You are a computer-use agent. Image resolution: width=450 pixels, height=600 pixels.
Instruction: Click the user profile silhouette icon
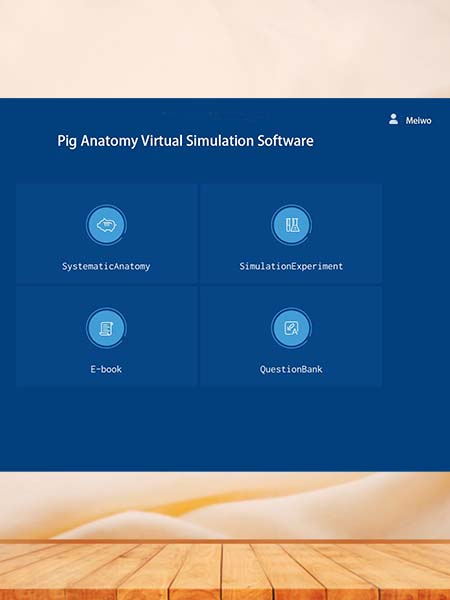coord(393,119)
